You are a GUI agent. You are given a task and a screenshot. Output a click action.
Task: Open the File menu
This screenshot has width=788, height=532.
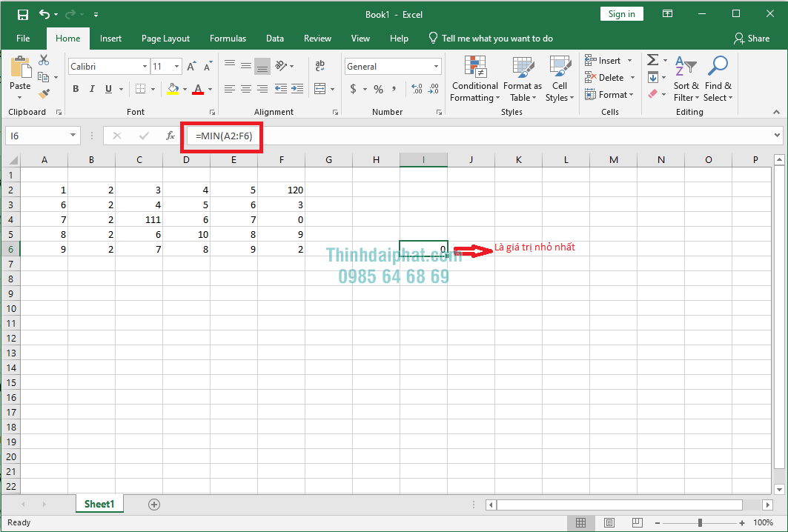pyautogui.click(x=23, y=39)
